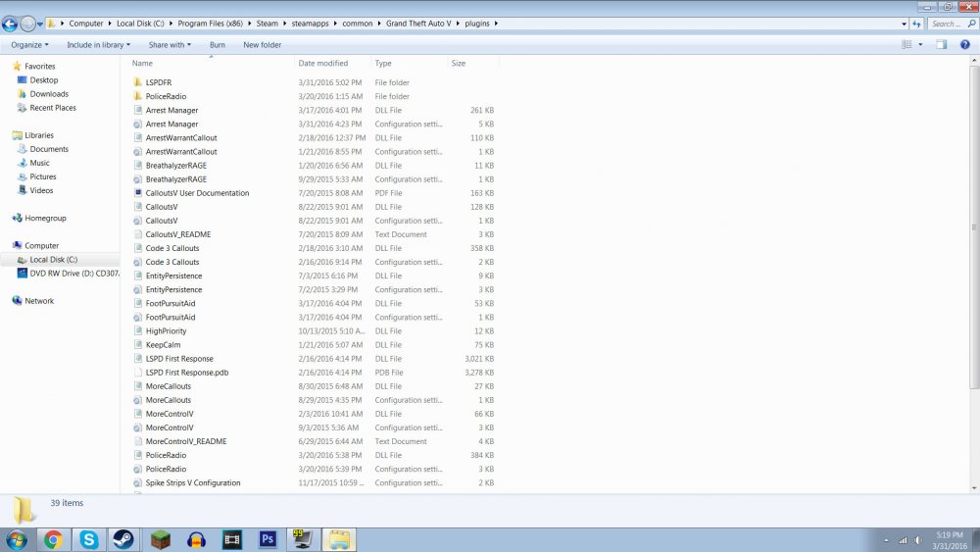Screen dimensions: 980x552
Task: Select the LSPDFR folder icon
Action: (x=137, y=82)
